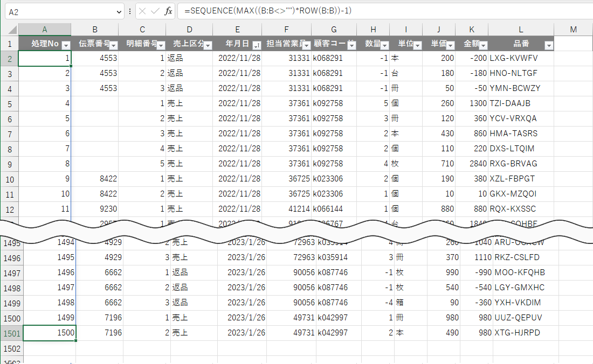Select column K header

click(472, 30)
